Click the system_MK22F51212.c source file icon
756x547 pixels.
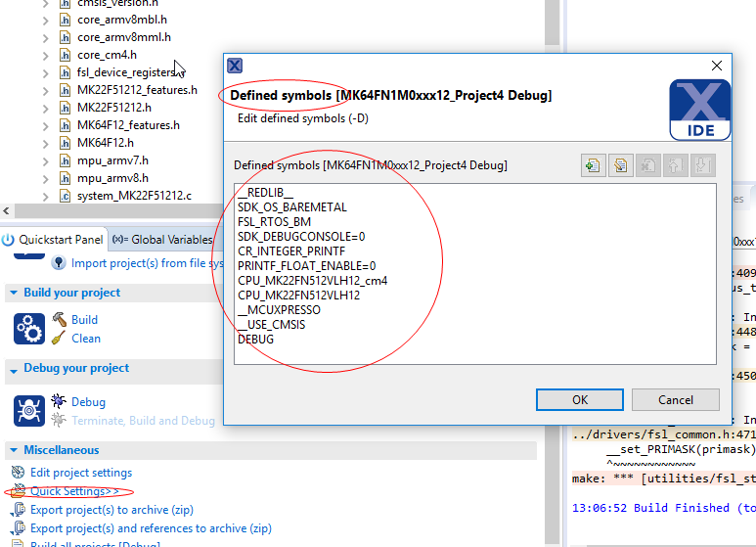click(66, 196)
